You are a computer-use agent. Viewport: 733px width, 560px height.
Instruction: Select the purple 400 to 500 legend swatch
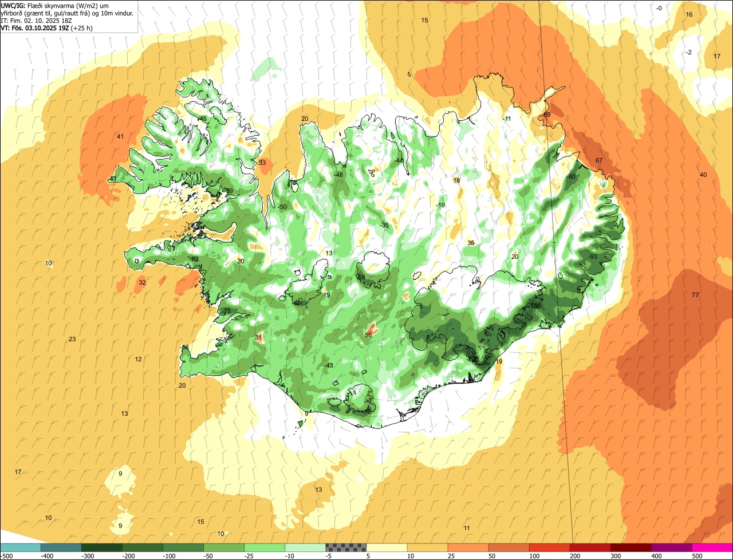click(x=671, y=548)
